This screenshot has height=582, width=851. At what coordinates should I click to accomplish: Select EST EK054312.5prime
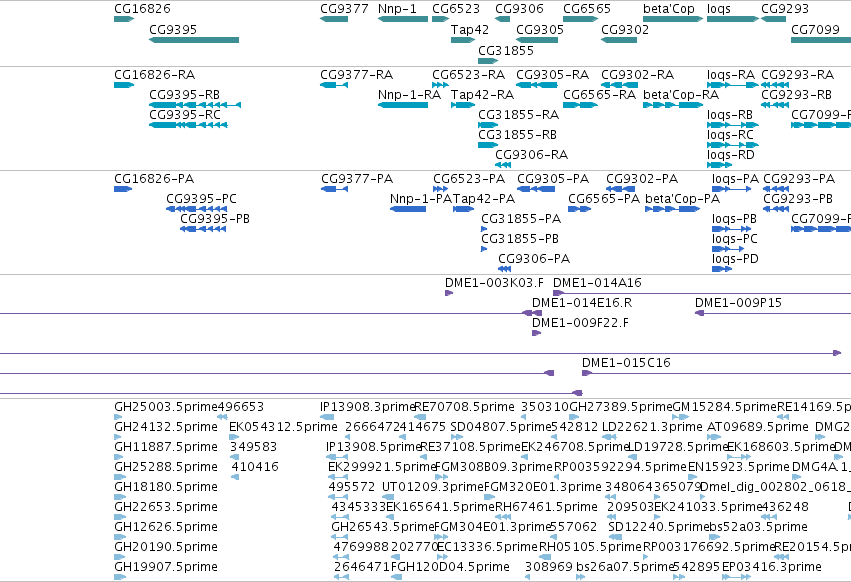tap(283, 427)
